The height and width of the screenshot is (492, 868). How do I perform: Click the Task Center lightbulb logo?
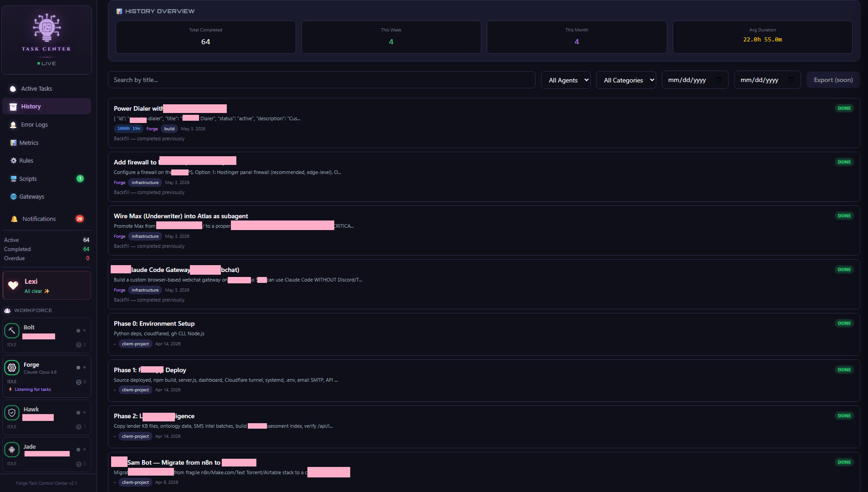(x=46, y=27)
